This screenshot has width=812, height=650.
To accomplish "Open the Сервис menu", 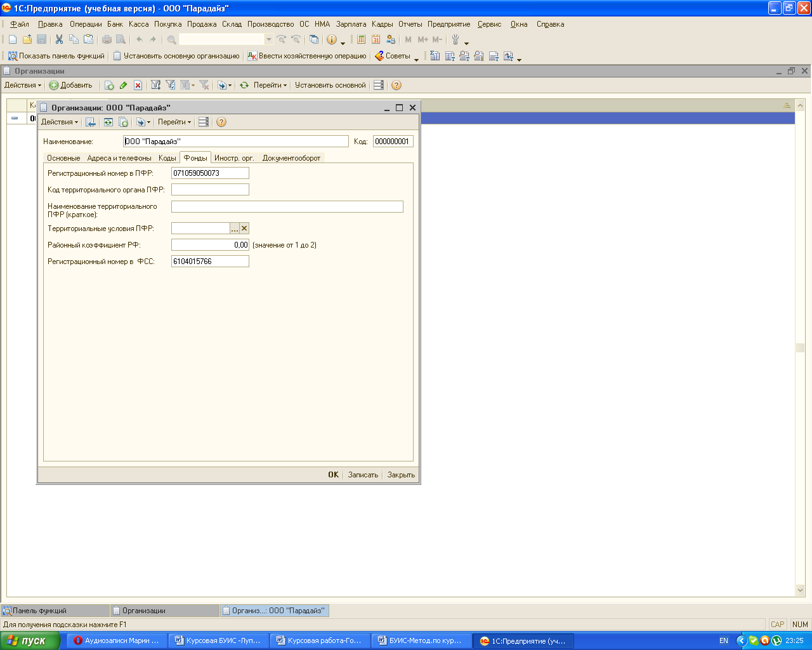I will pos(489,24).
